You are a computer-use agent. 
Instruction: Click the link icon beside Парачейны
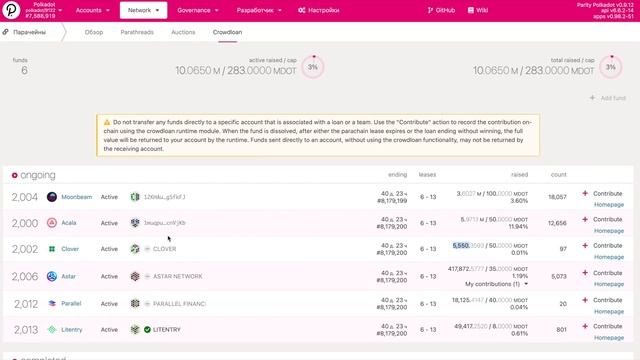[x=5, y=32]
